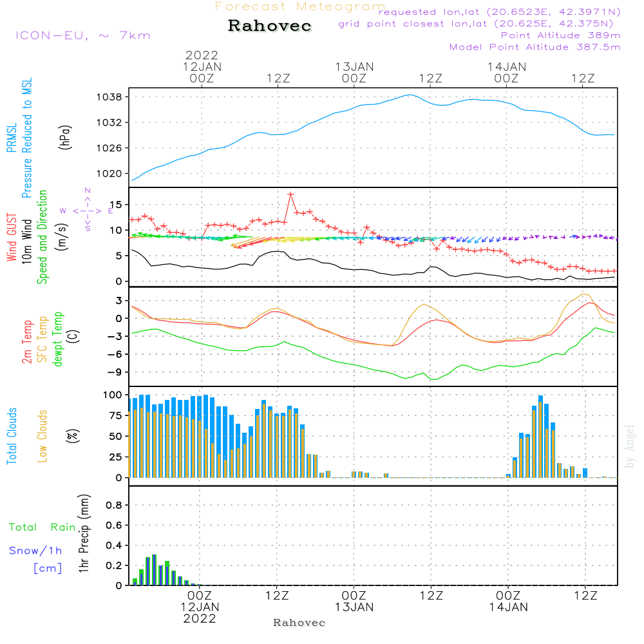Click the 0.8 precipitation tick label
This screenshot has height=644, width=644.
(114, 505)
